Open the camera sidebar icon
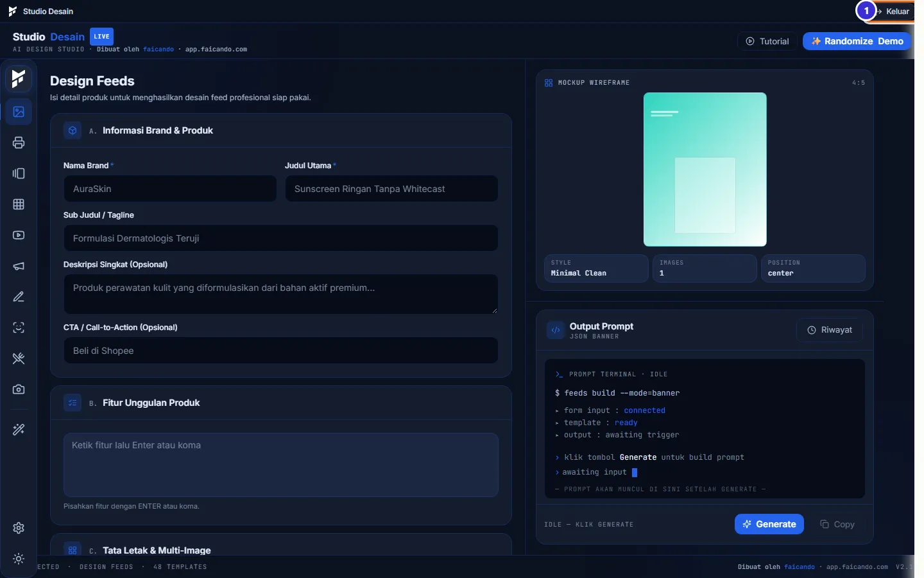 [19, 389]
